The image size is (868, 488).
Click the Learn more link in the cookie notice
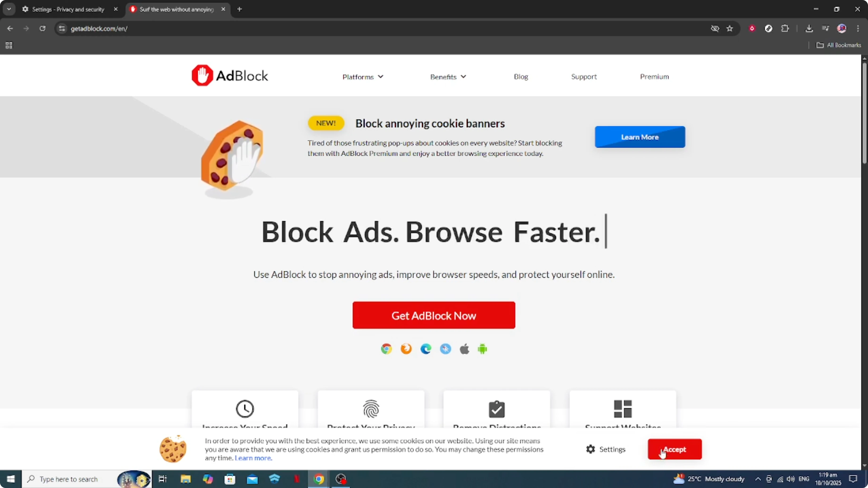(x=253, y=458)
